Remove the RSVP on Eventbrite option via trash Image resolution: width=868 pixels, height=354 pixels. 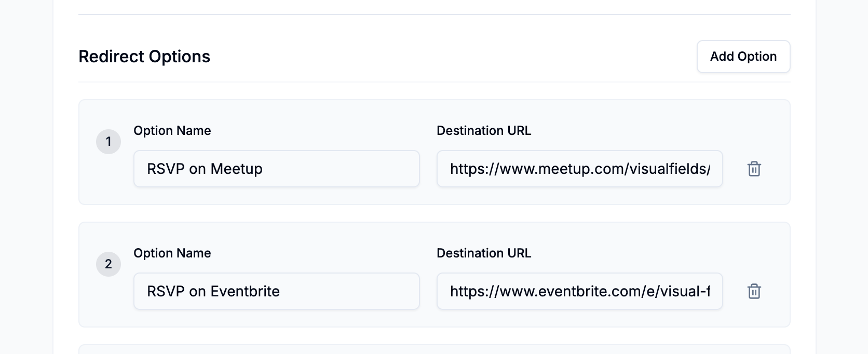click(754, 291)
